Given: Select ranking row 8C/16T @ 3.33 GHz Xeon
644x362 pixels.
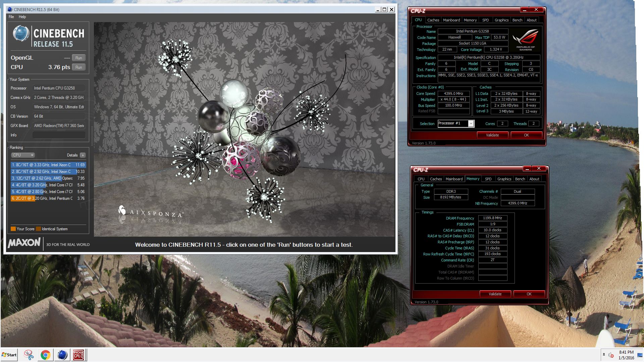Looking at the screenshot, I should tap(48, 165).
